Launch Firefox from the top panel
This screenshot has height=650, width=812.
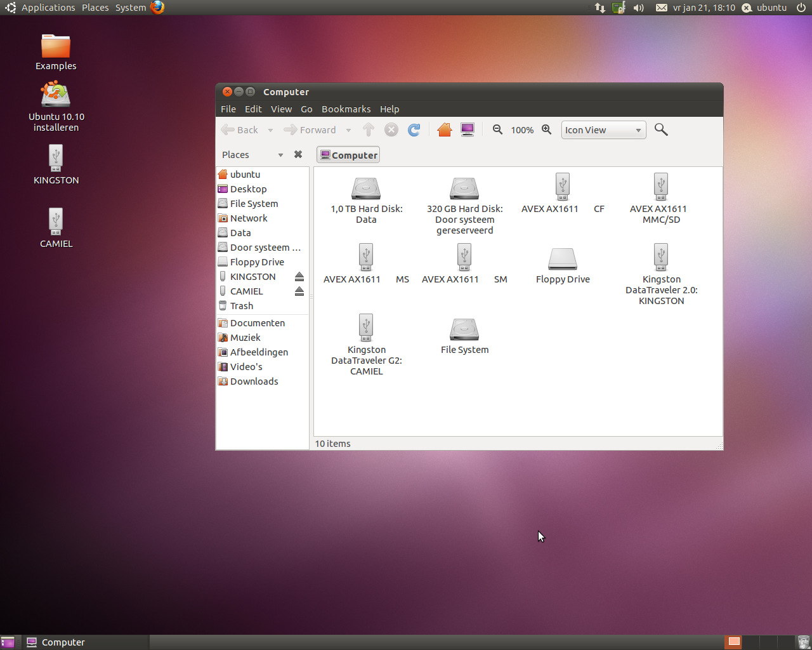159,8
